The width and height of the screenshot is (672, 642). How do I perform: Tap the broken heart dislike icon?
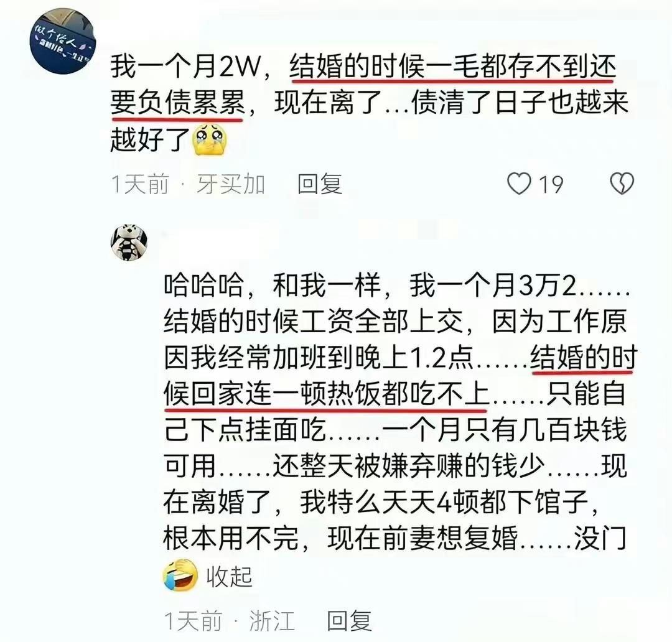pyautogui.click(x=622, y=184)
